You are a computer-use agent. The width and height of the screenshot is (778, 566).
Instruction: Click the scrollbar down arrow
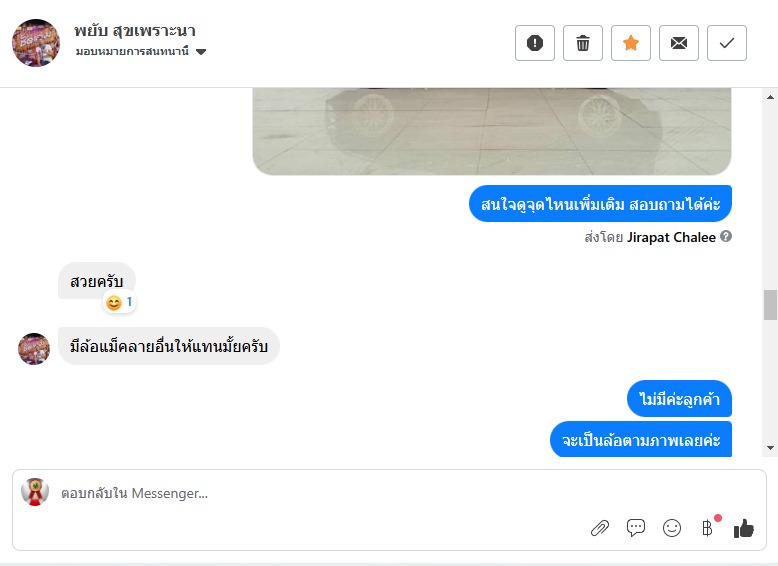[770, 447]
